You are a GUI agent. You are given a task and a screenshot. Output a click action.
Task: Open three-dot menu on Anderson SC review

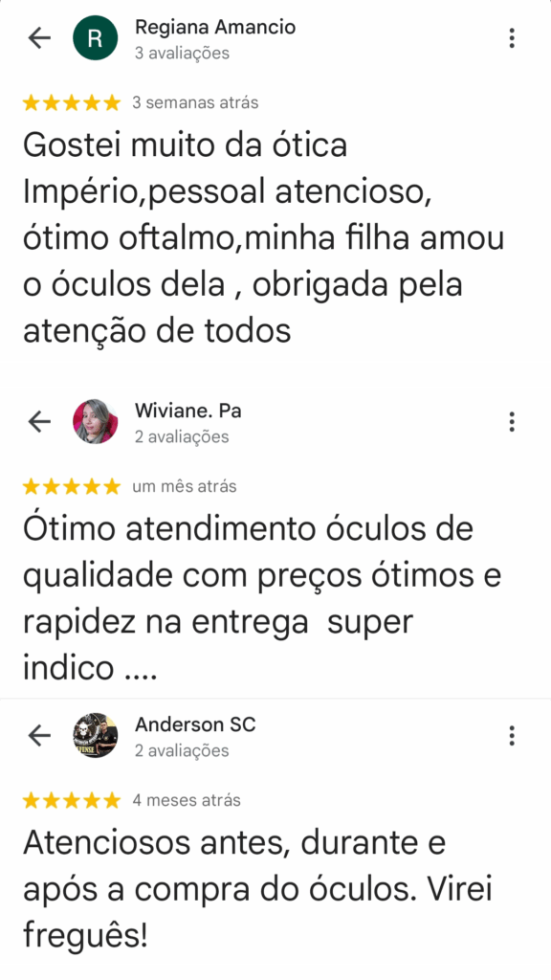[x=512, y=736]
